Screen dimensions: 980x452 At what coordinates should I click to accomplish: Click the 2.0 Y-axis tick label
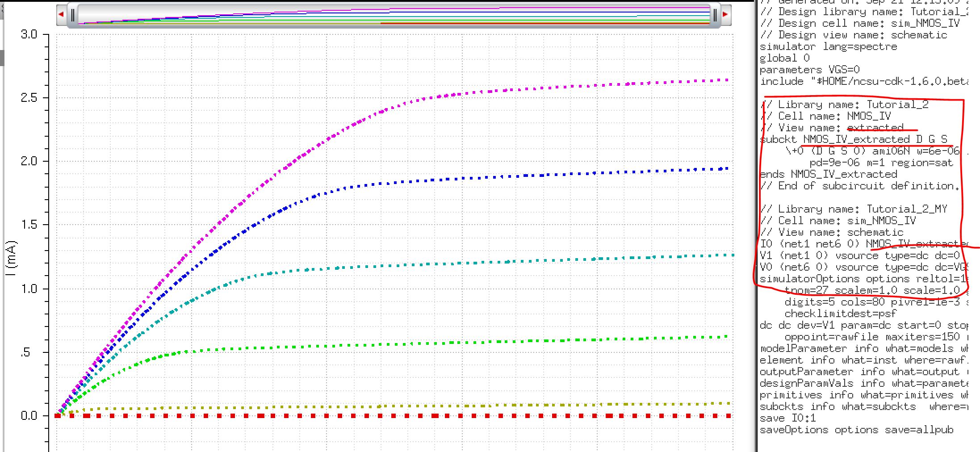[29, 161]
